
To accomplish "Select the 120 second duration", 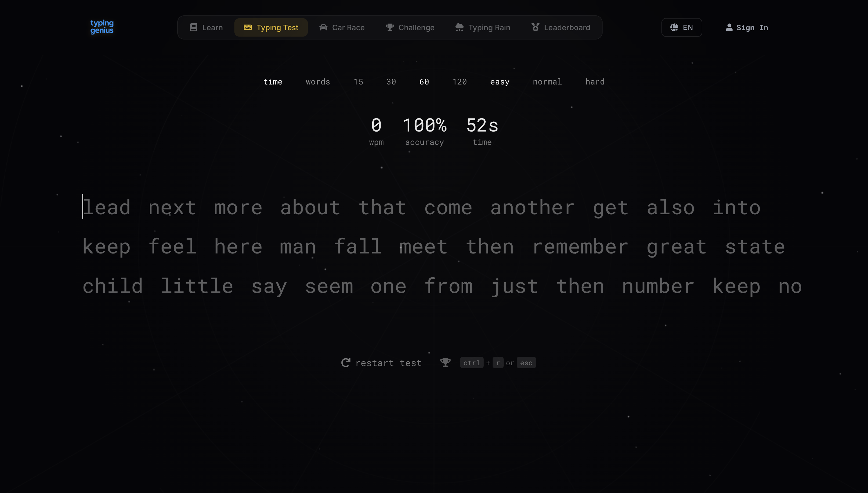I will (459, 82).
